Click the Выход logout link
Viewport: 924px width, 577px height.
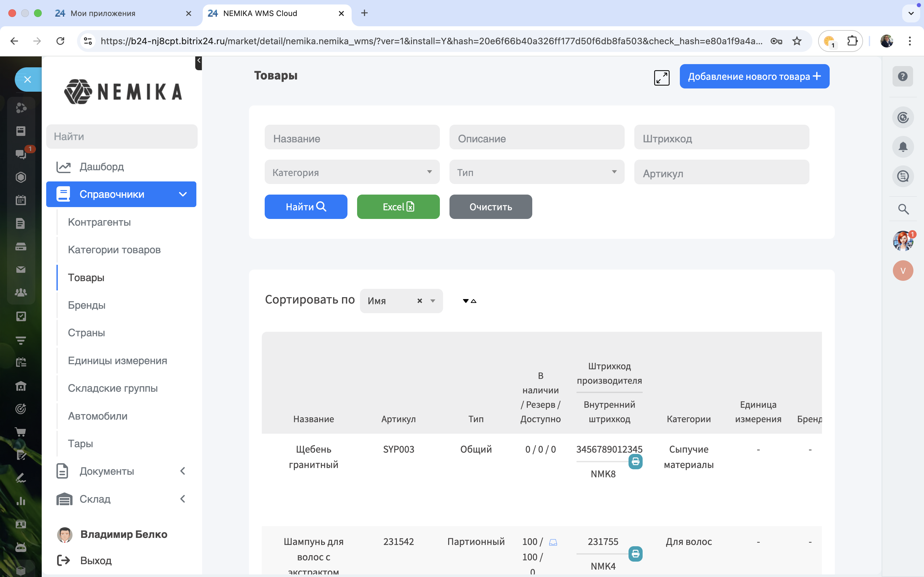point(96,561)
